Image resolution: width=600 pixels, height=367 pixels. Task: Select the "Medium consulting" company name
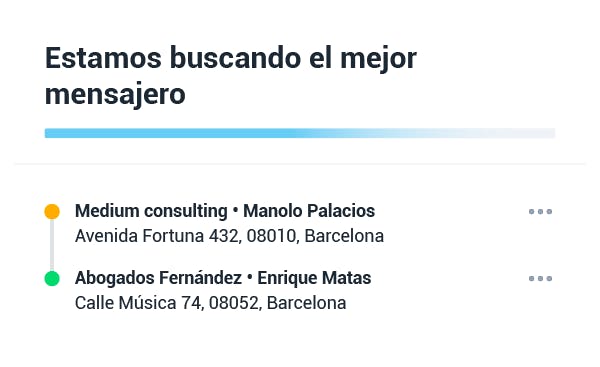pos(151,211)
